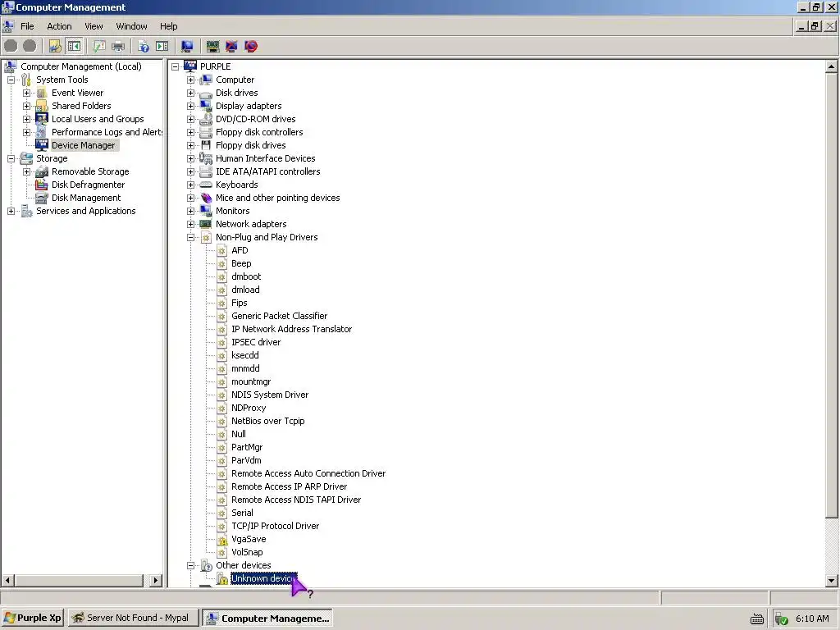Expand the Human Interface Devices node
Viewport: 840px width, 630px height.
[x=190, y=158]
